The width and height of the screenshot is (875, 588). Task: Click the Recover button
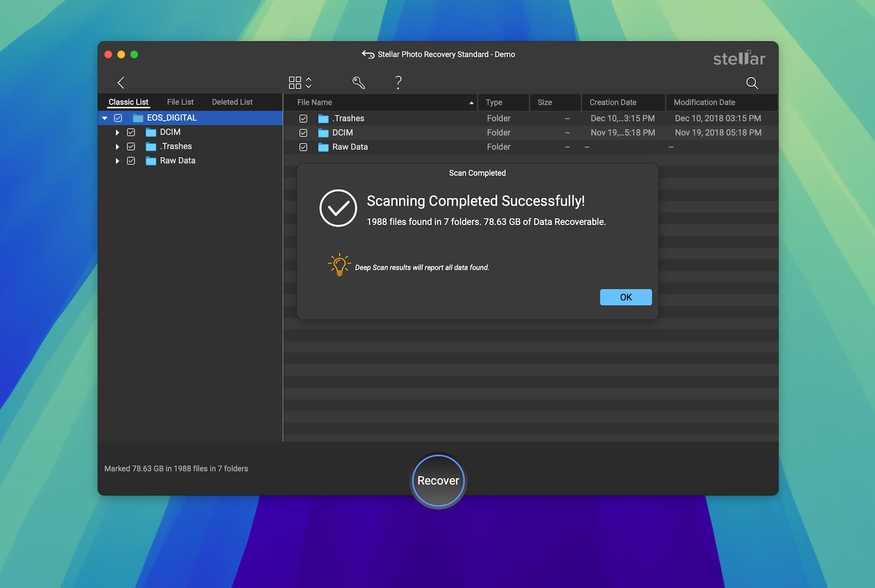(x=438, y=481)
